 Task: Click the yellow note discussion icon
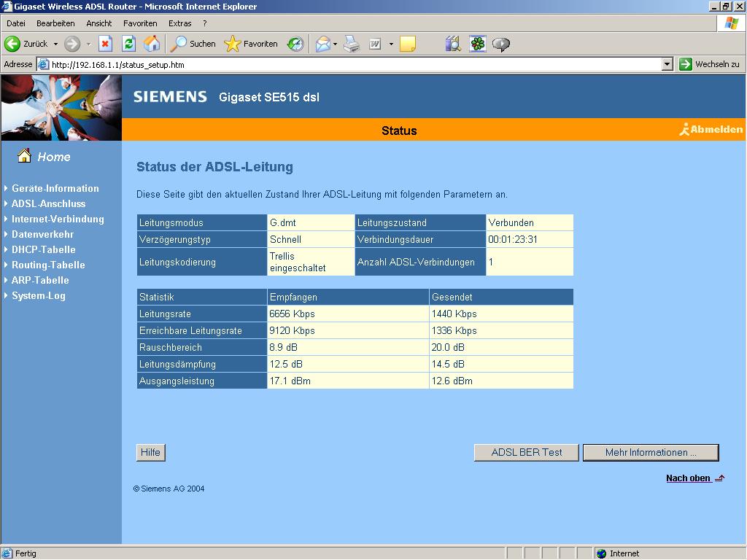click(408, 44)
